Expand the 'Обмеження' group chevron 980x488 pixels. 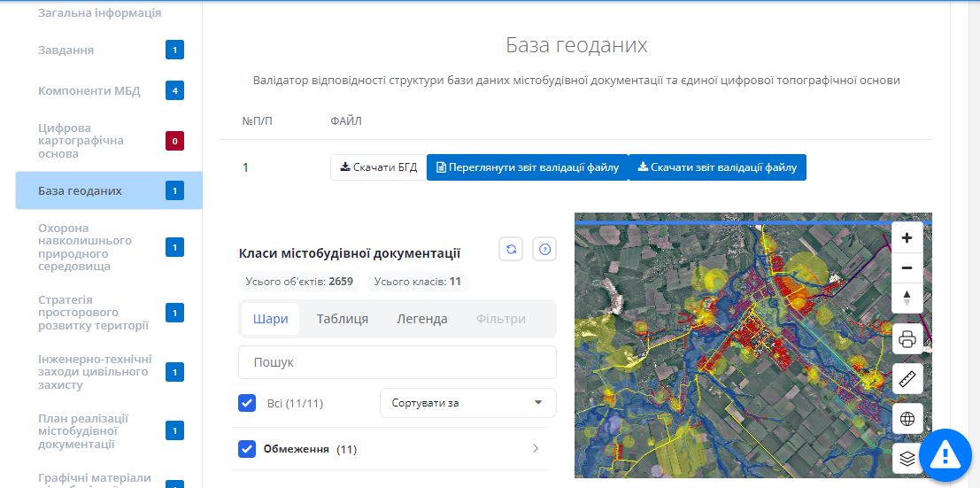[535, 449]
